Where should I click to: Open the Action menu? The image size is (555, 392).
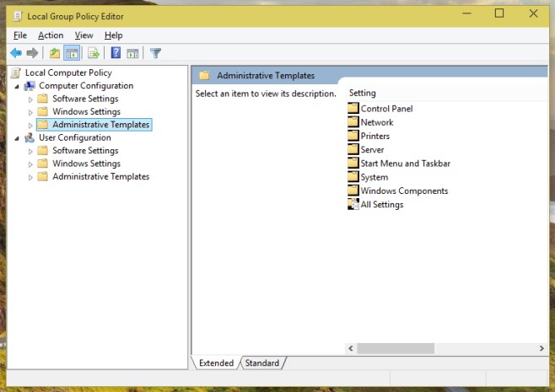click(x=51, y=35)
